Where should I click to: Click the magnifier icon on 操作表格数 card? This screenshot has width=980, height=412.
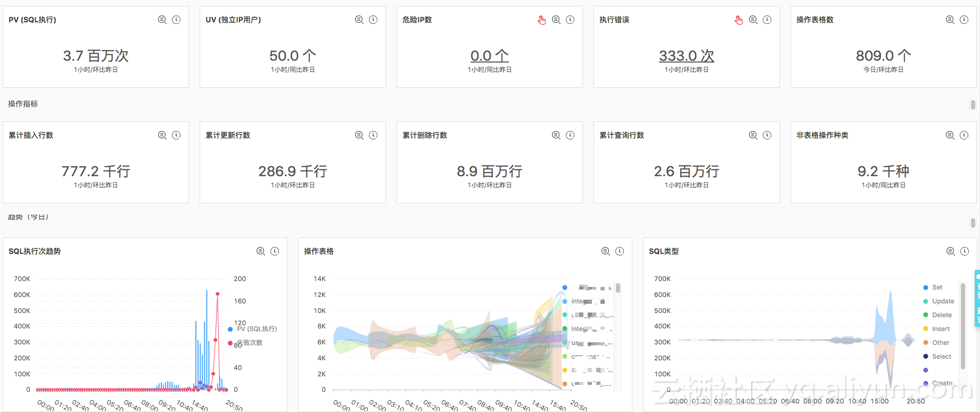tap(950, 20)
